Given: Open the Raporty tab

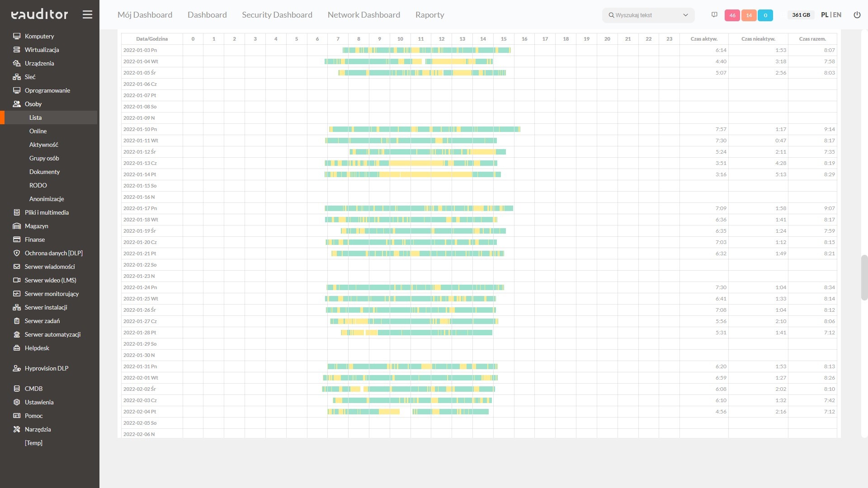Looking at the screenshot, I should click(430, 15).
